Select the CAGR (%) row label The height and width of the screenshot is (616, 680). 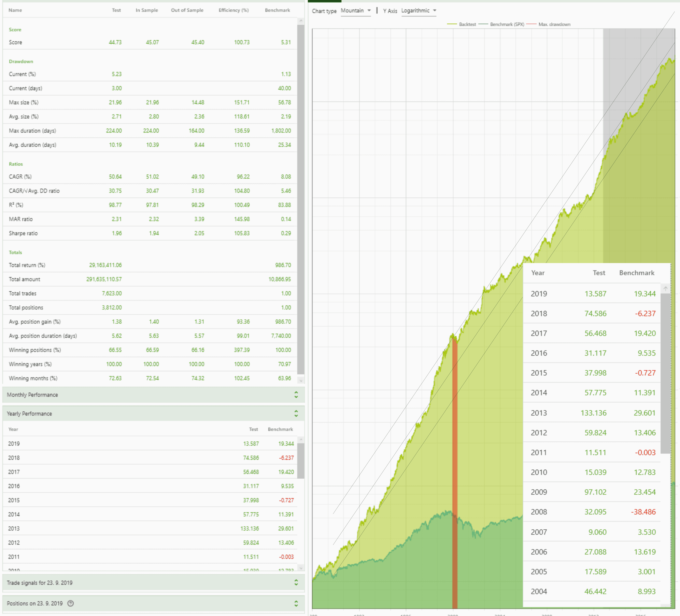(x=20, y=177)
